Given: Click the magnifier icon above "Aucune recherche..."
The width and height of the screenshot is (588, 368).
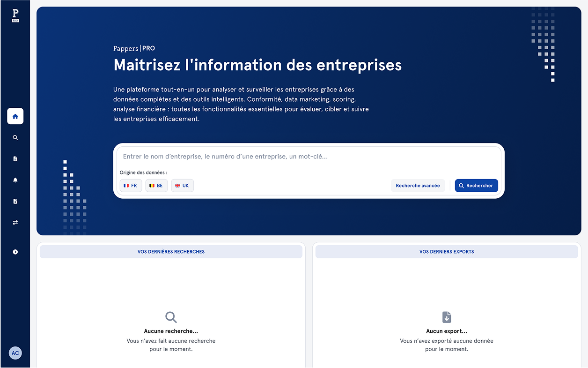Looking at the screenshot, I should click(x=171, y=317).
